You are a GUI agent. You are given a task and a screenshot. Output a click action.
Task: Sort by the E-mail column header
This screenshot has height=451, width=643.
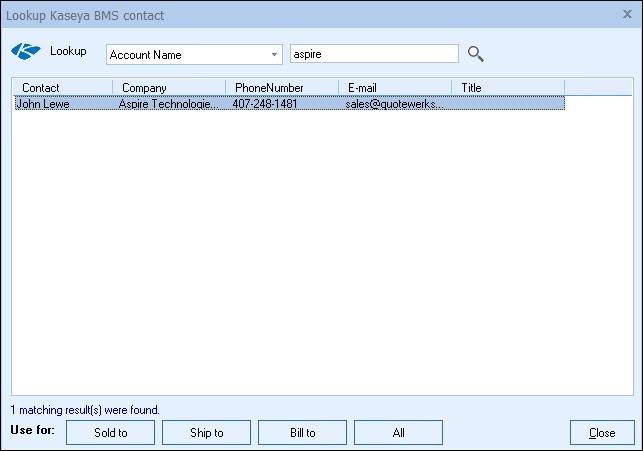395,88
